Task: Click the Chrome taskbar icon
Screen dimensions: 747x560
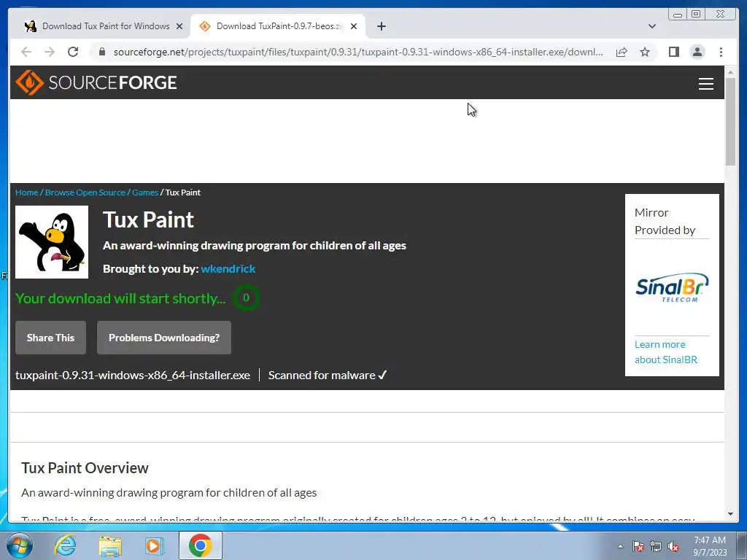Action: click(x=200, y=545)
